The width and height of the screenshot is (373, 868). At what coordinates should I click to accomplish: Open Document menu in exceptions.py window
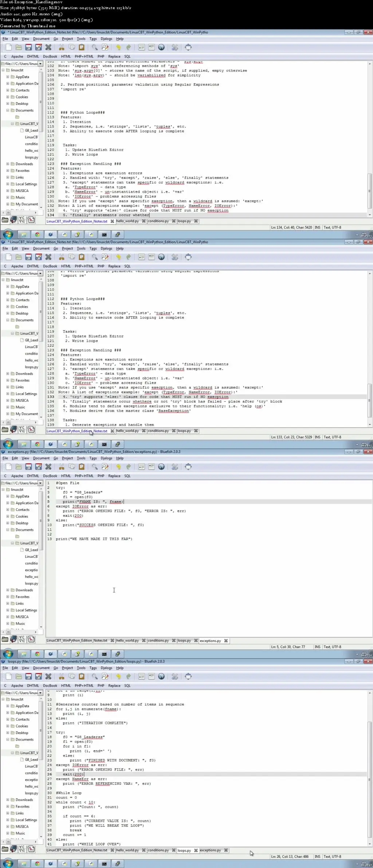tap(41, 458)
